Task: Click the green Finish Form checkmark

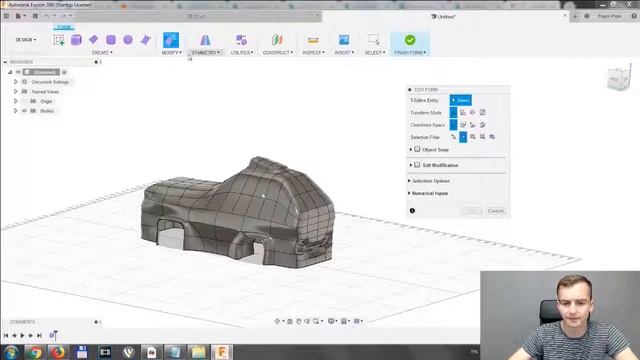Action: click(x=410, y=40)
